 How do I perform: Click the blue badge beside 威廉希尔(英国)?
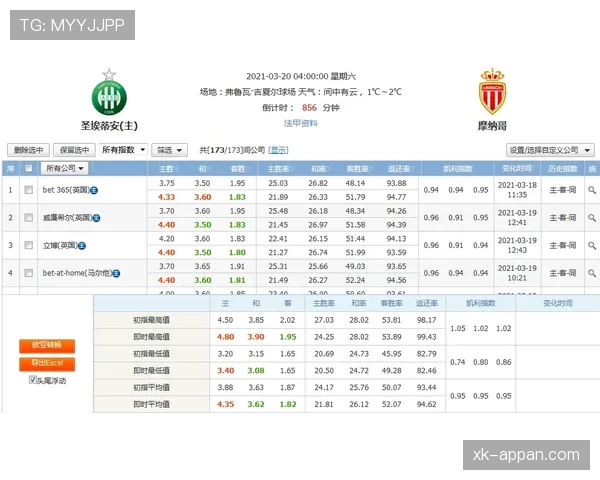tap(96, 217)
